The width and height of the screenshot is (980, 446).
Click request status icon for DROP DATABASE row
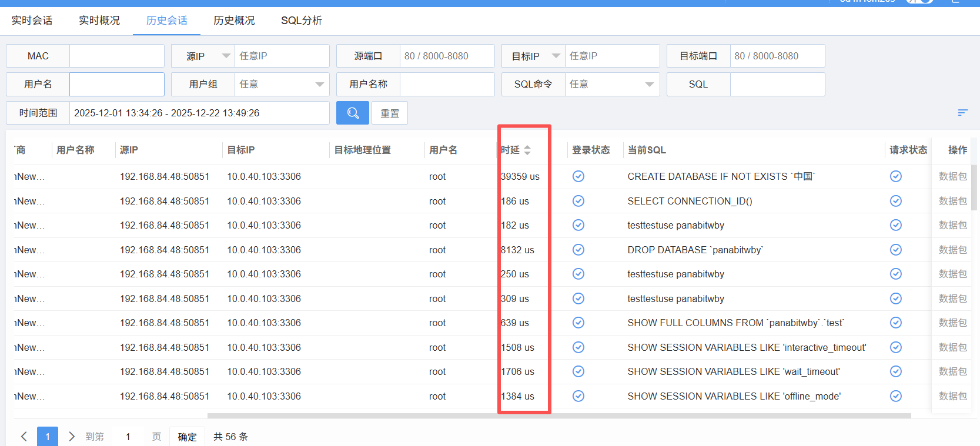point(895,250)
